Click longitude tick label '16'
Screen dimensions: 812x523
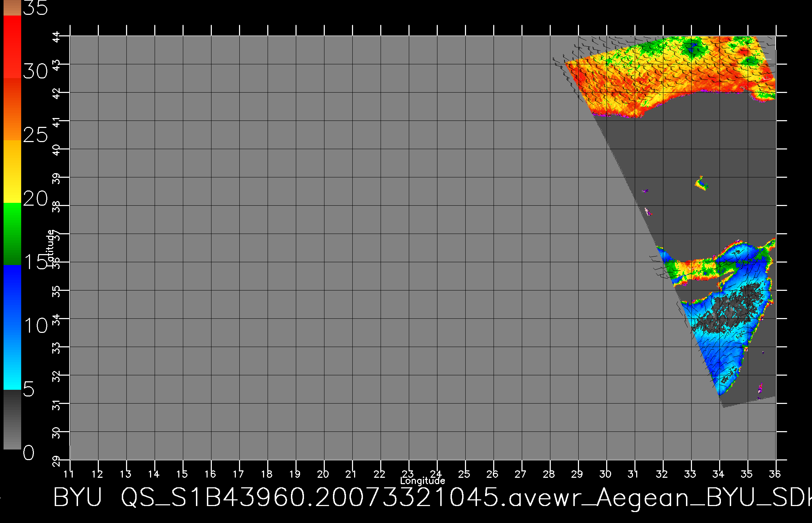point(210,474)
